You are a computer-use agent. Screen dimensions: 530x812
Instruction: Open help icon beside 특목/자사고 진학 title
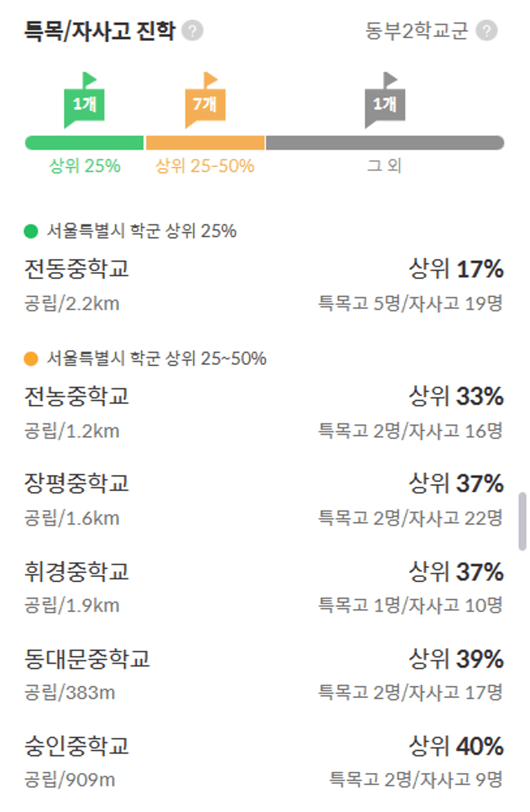192,31
